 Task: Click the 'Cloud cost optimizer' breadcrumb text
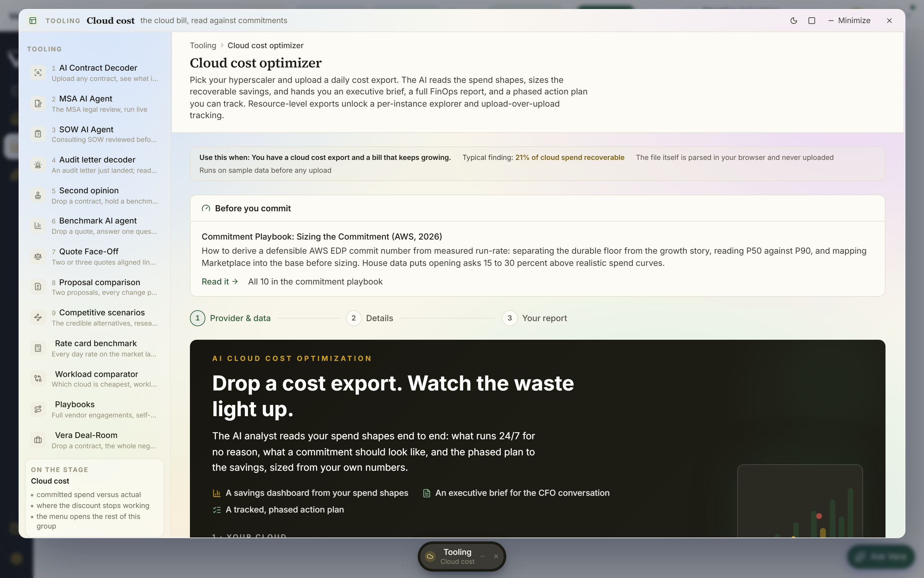(265, 46)
